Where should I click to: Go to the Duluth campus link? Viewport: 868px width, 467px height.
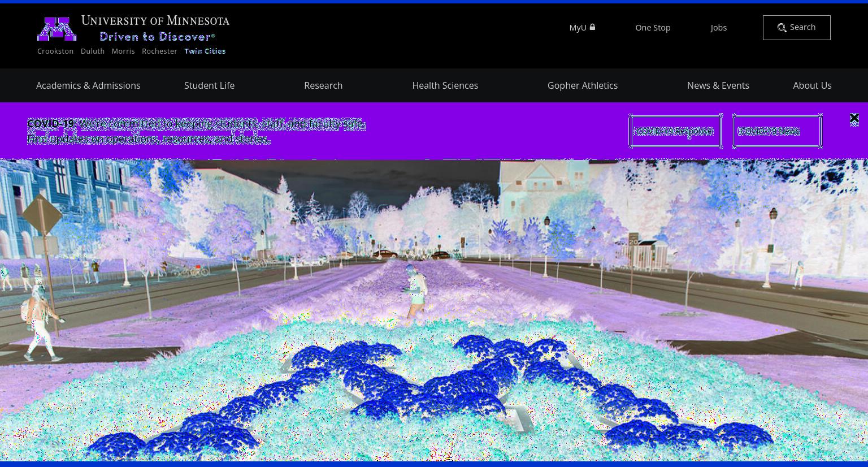[93, 51]
